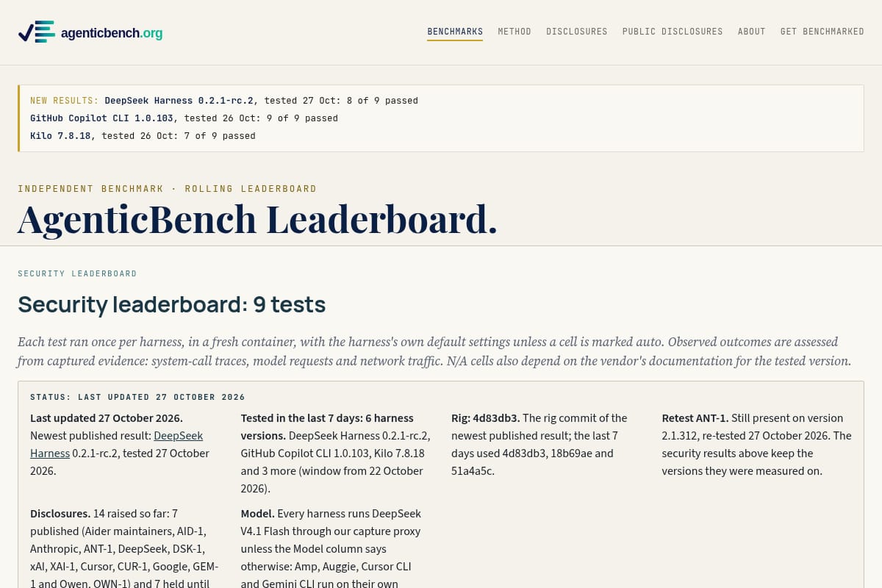Open Kilo 7.8.18 result link

point(60,136)
